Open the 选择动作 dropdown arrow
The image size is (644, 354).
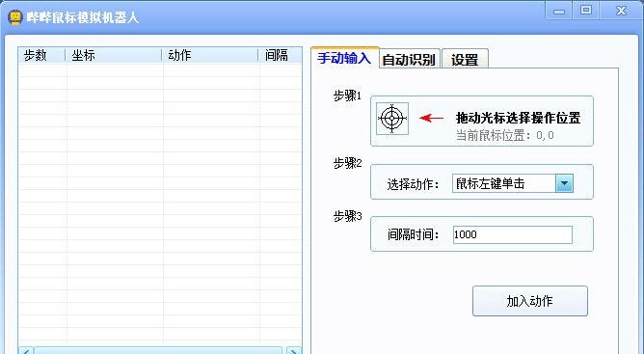pos(564,183)
